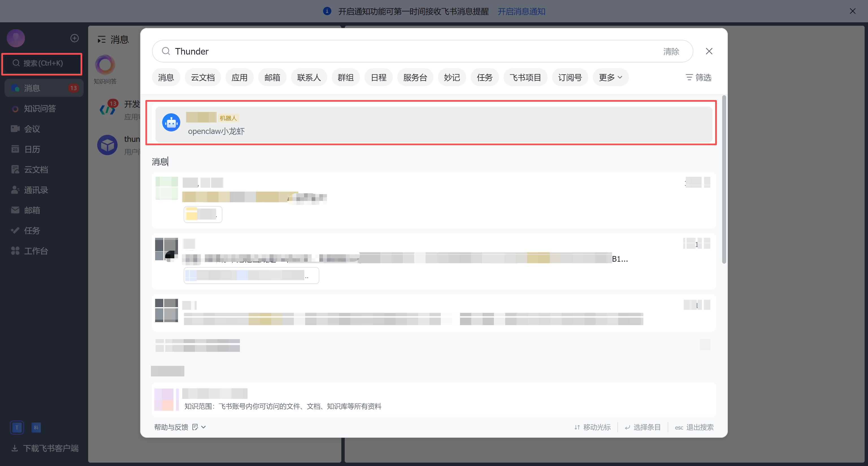Open 会议 from the sidebar
The image size is (868, 466).
tap(32, 129)
